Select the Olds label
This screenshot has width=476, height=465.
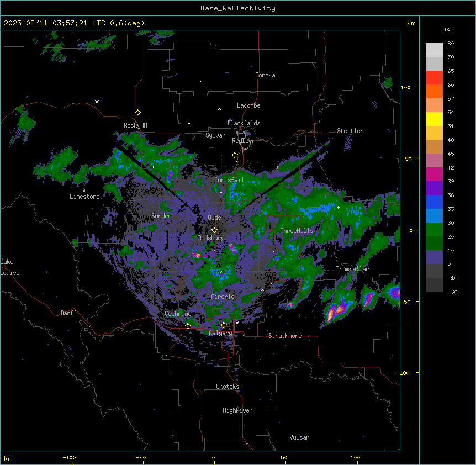214,218
